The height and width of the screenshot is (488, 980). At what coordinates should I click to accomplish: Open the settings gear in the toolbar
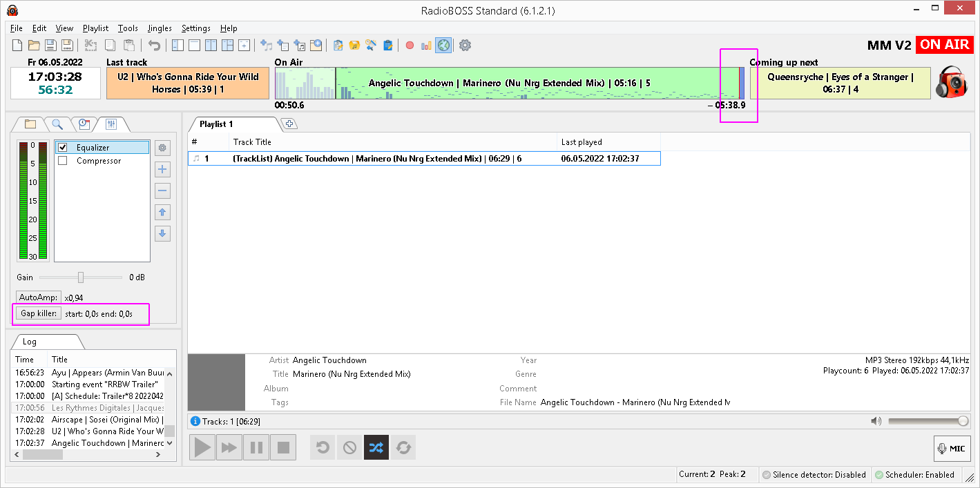click(465, 46)
